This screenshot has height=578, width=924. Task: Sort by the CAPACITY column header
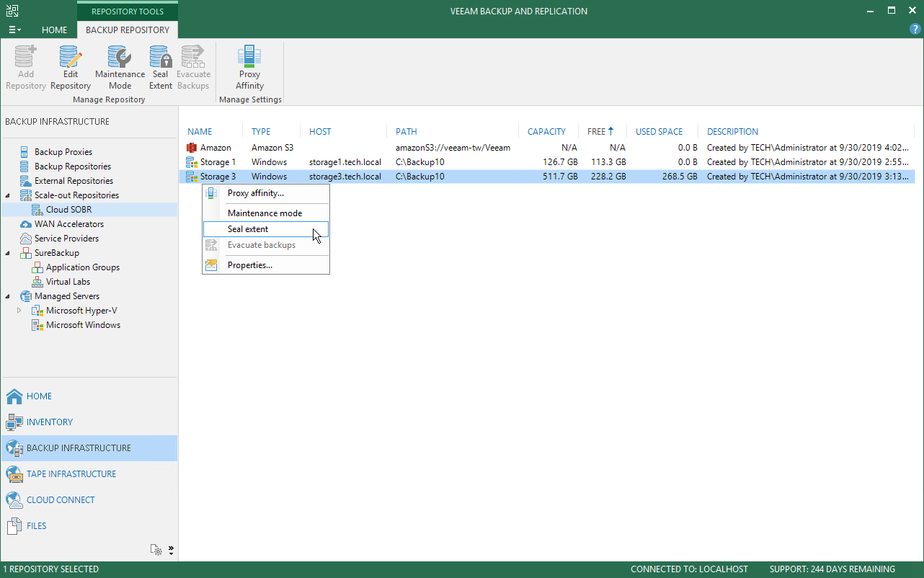coord(546,132)
